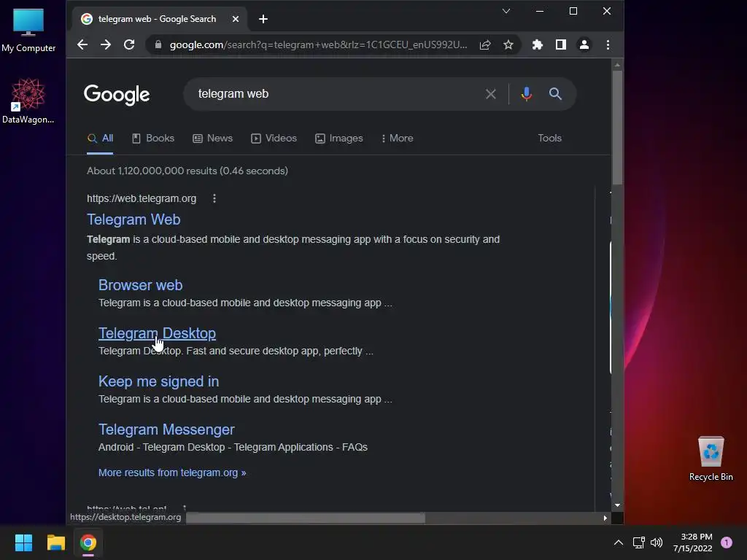The image size is (747, 560).
Task: Click the scrollbar up arrow
Action: [617, 65]
